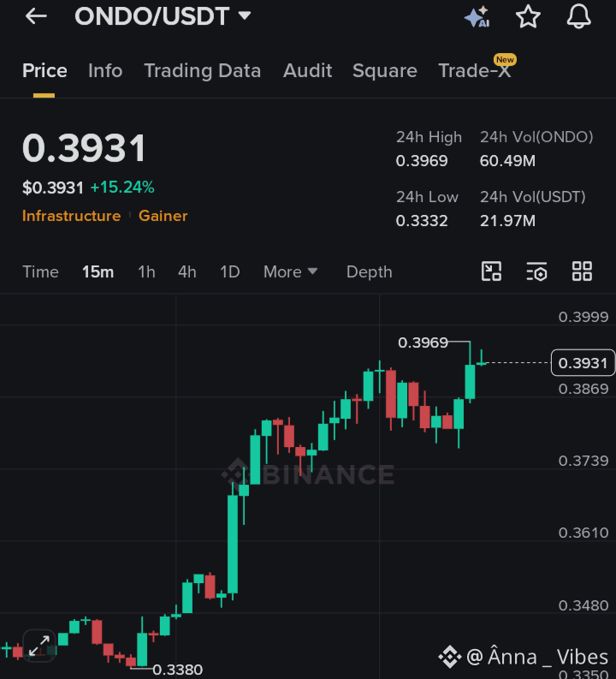Viewport: 616px width, 679px height.
Task: Open the ONDO/USDT pair selector dropdown
Action: pos(163,16)
